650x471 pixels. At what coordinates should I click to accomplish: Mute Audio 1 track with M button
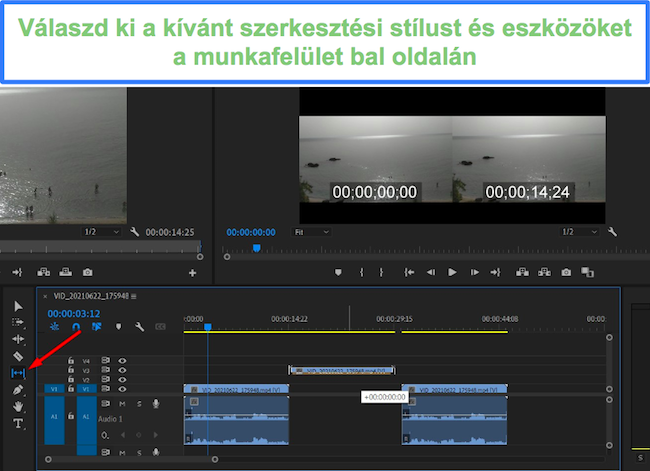click(122, 403)
